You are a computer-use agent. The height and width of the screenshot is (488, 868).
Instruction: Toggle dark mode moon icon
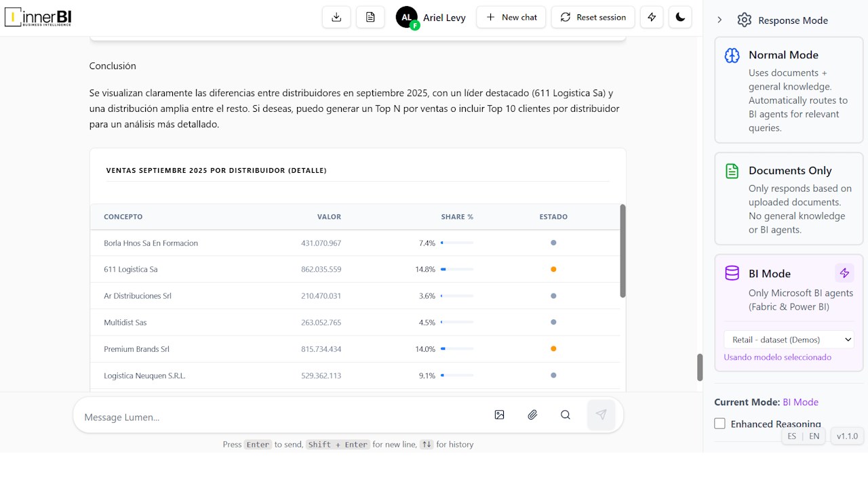coord(680,17)
